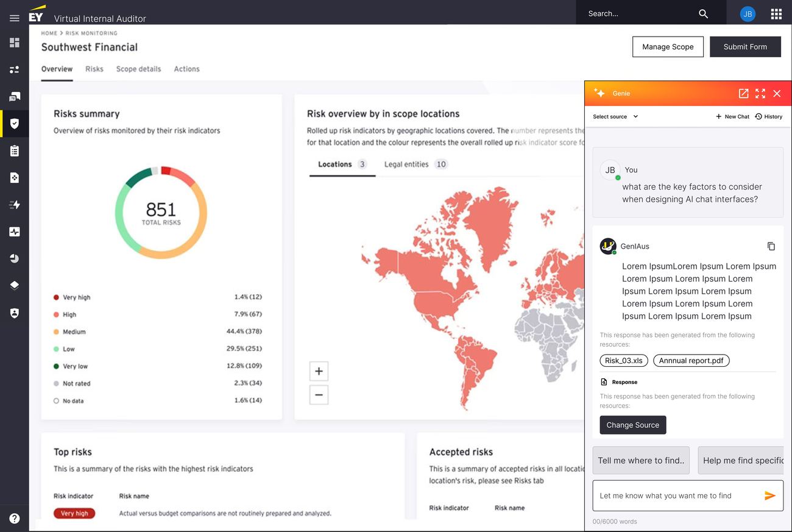This screenshot has width=792, height=532.
Task: Switch to the Overview tab
Action: (x=57, y=69)
